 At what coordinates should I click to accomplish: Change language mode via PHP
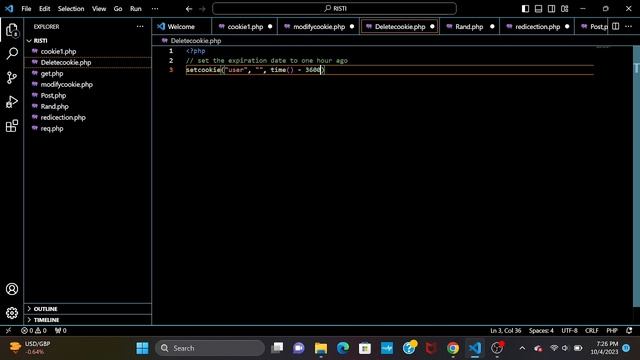coord(612,331)
